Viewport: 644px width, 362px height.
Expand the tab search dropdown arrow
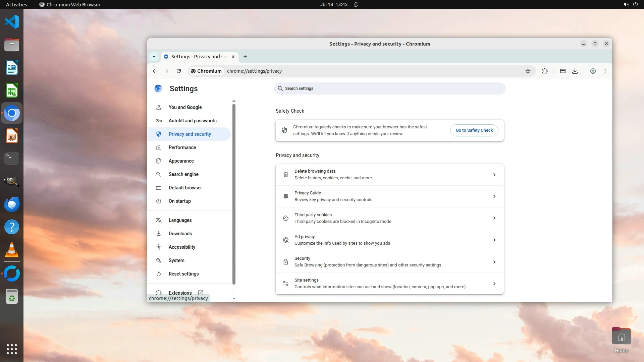pos(154,57)
